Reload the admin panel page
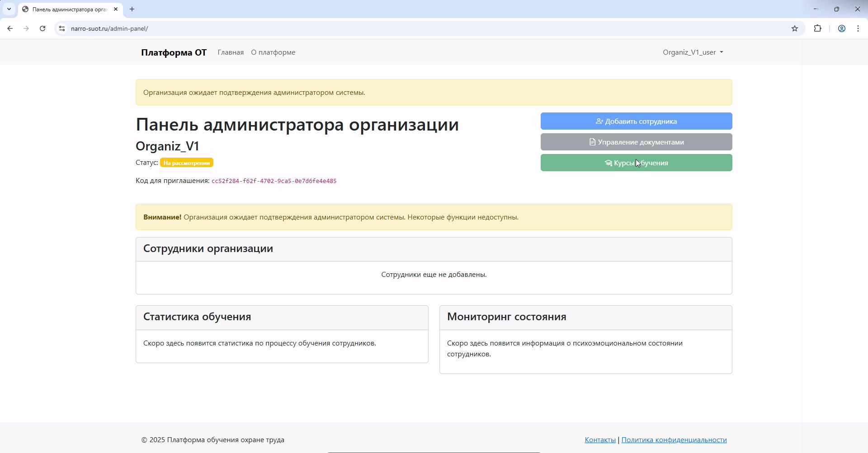868x453 pixels. coord(42,28)
